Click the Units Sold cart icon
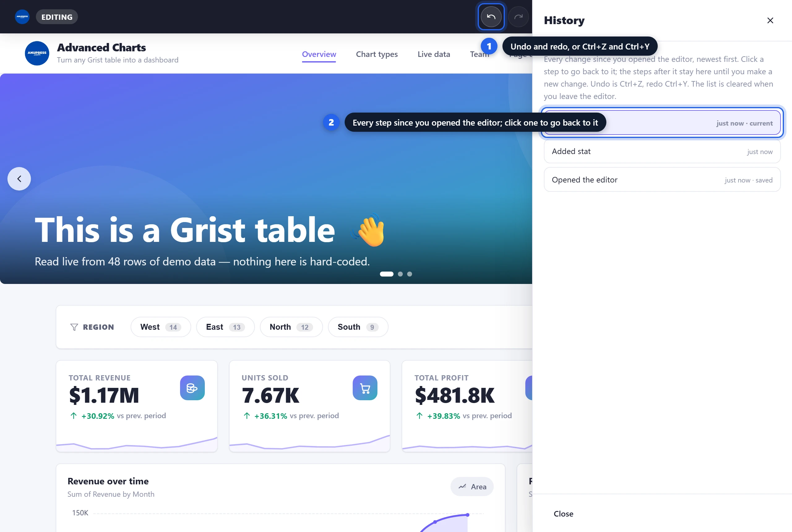The width and height of the screenshot is (792, 532). 365,388
